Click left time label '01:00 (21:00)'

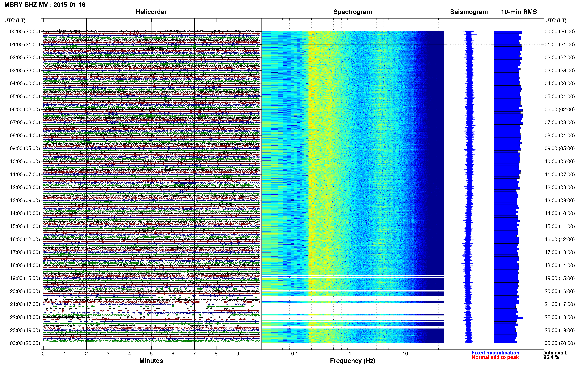pyautogui.click(x=25, y=44)
